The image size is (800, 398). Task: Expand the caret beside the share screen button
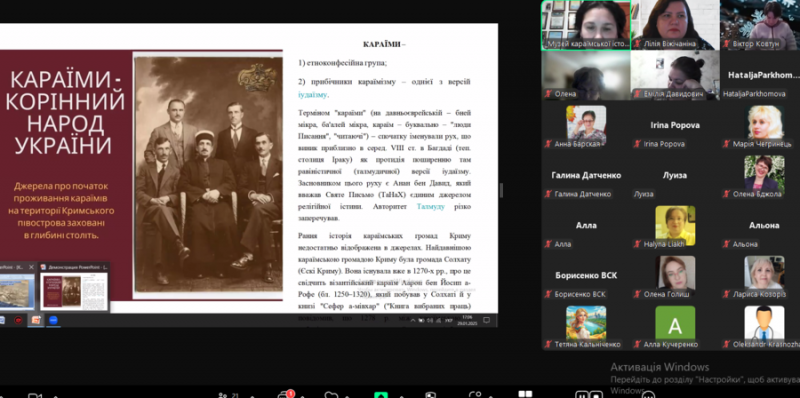tap(402, 396)
